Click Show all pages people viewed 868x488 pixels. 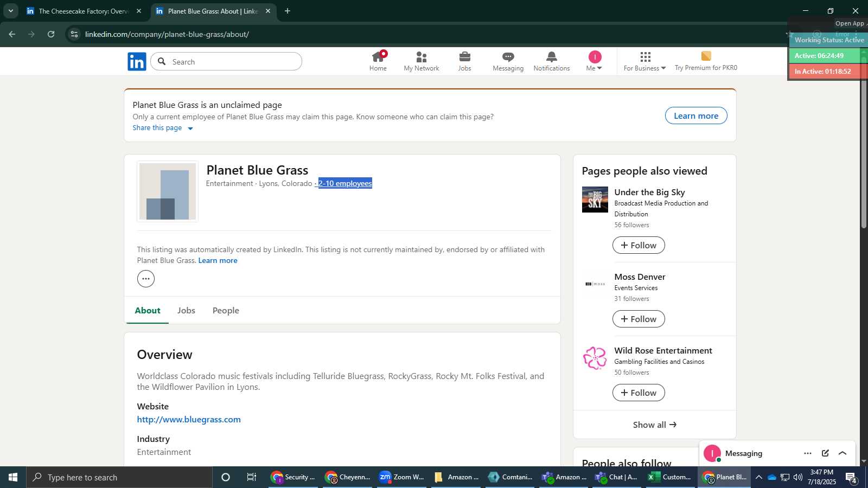tap(655, 425)
